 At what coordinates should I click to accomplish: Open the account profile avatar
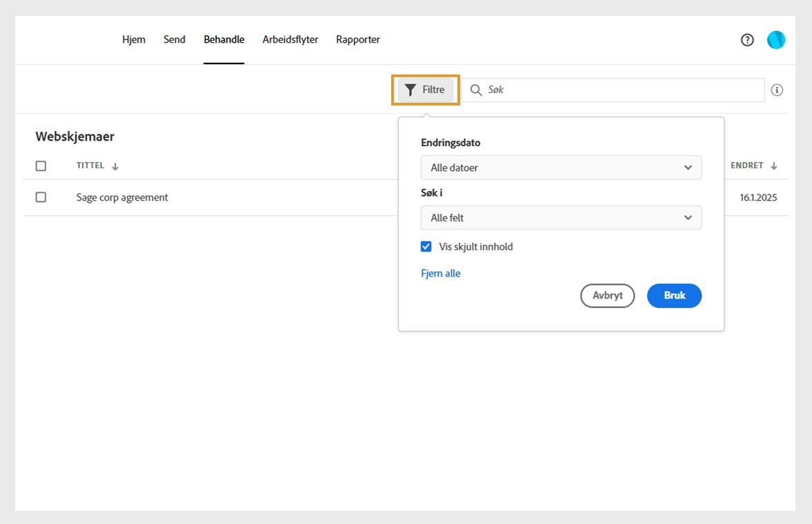775,40
